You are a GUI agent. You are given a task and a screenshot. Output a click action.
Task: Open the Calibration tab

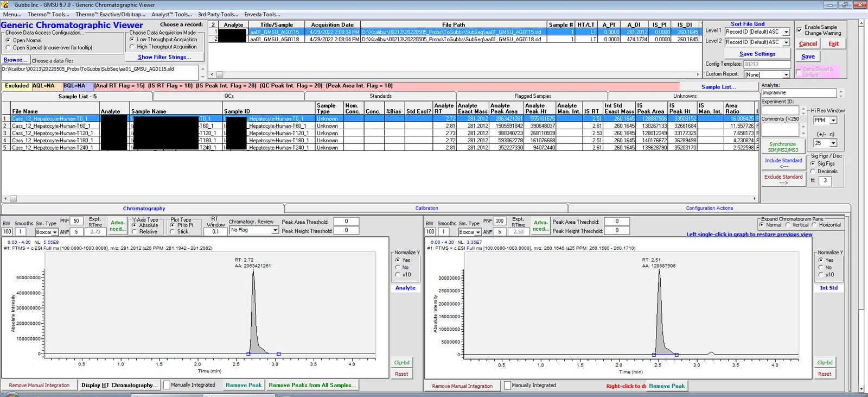(x=426, y=209)
